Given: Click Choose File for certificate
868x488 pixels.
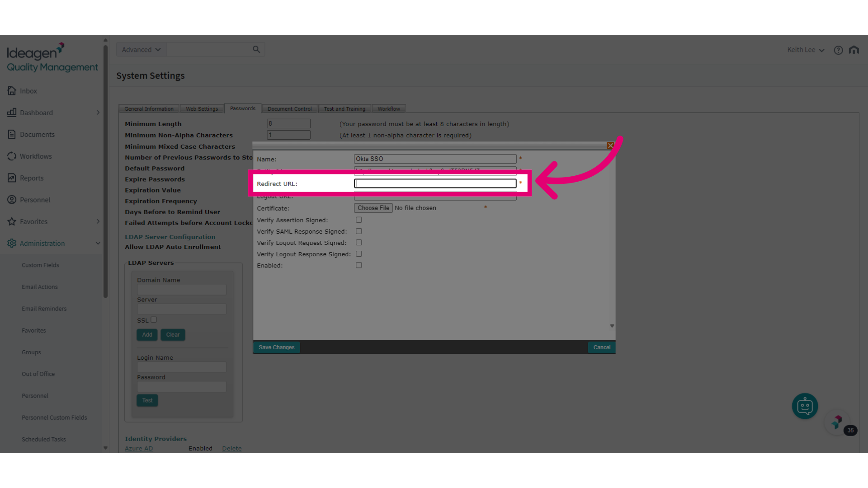Looking at the screenshot, I should [x=373, y=208].
